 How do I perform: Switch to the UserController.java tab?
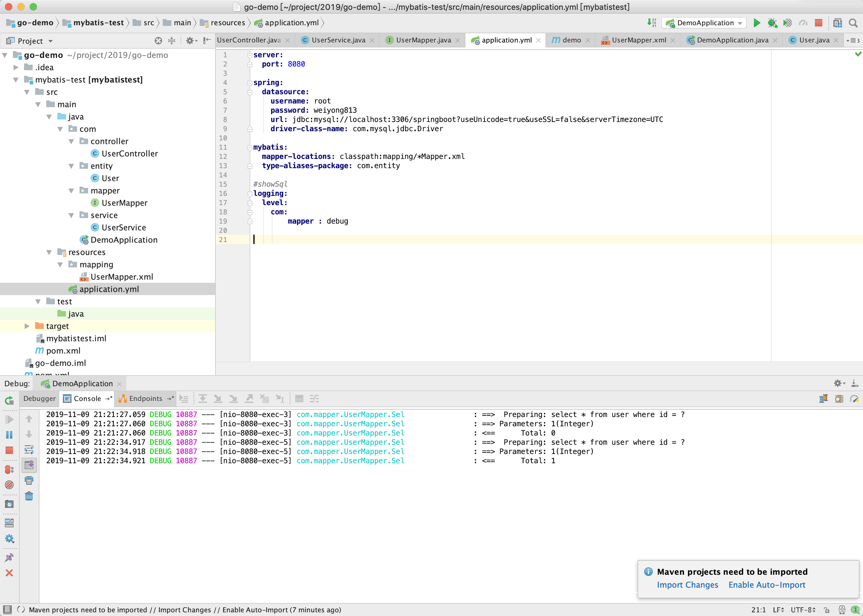pyautogui.click(x=249, y=40)
